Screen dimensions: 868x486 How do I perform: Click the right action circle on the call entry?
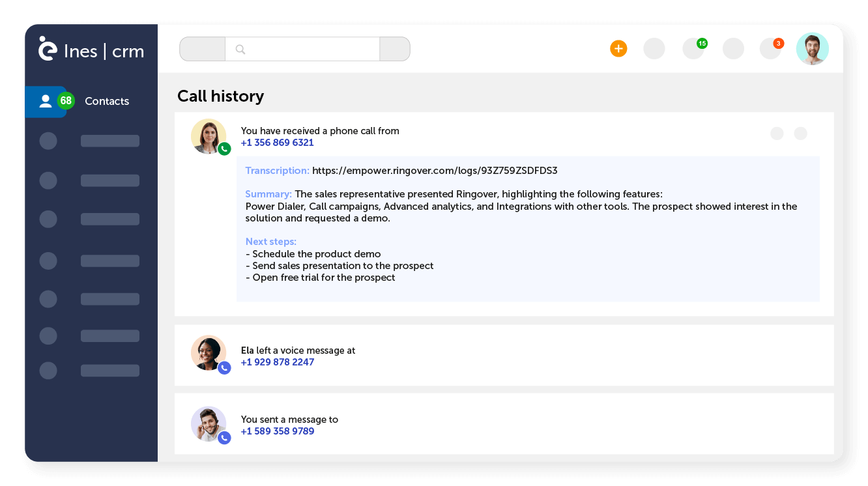pos(800,133)
